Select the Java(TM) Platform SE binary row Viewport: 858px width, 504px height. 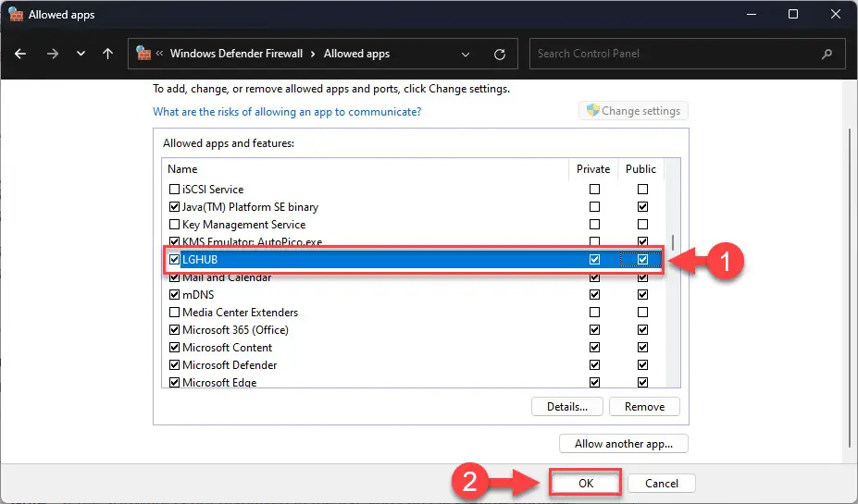point(413,206)
